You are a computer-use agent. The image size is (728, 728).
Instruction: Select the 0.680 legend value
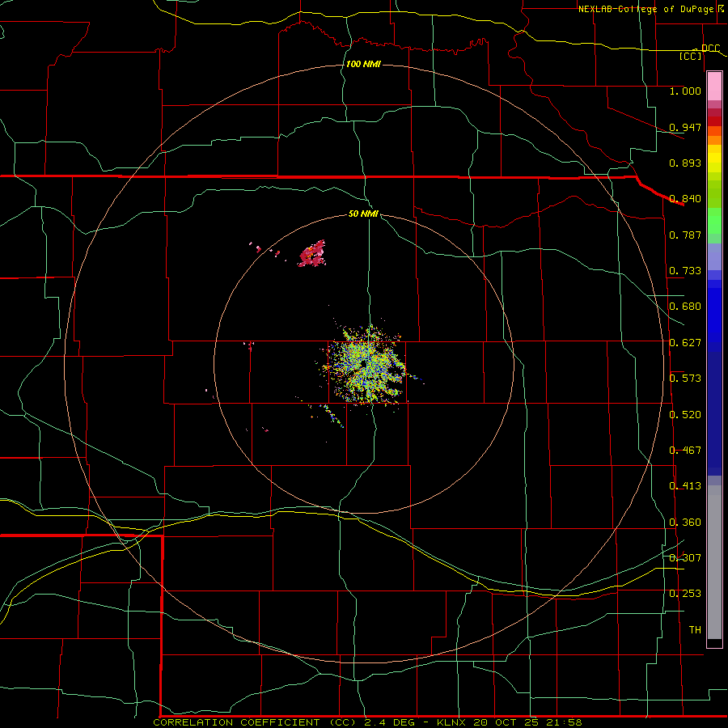[x=685, y=307]
